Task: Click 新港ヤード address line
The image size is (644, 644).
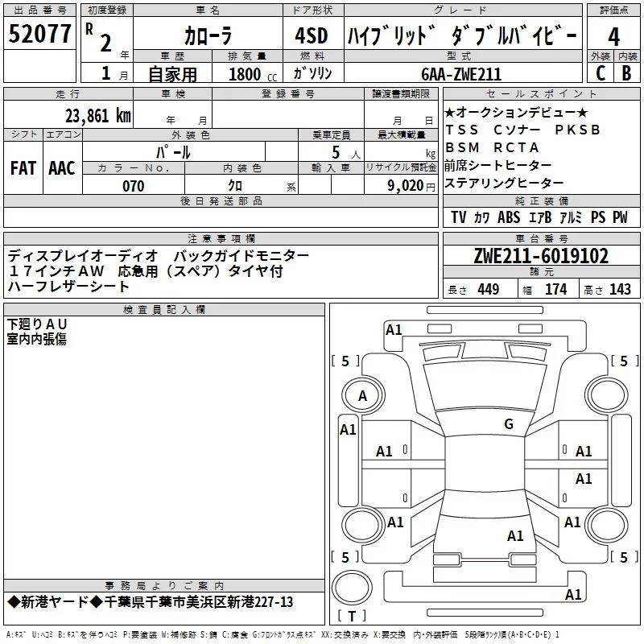Action: (x=151, y=602)
